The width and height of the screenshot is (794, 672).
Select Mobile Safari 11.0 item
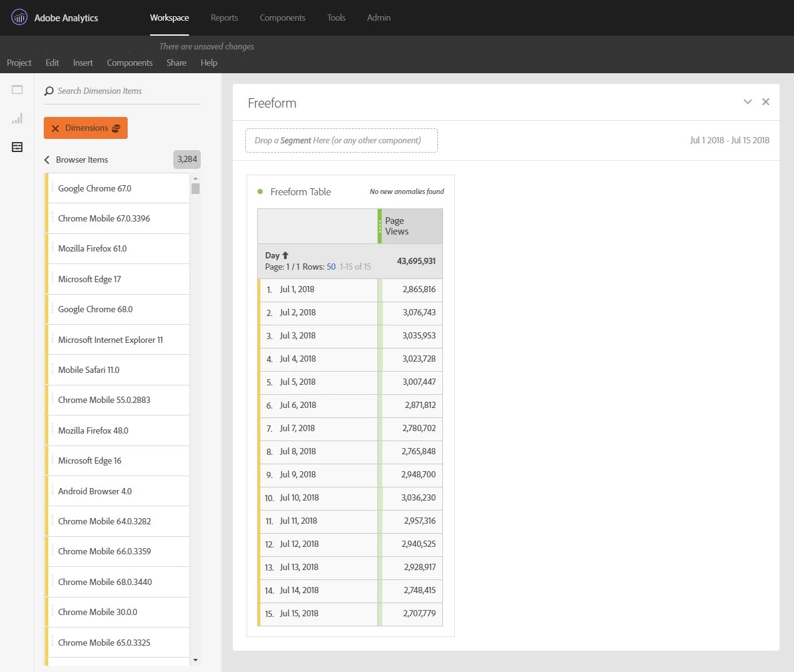(x=118, y=370)
